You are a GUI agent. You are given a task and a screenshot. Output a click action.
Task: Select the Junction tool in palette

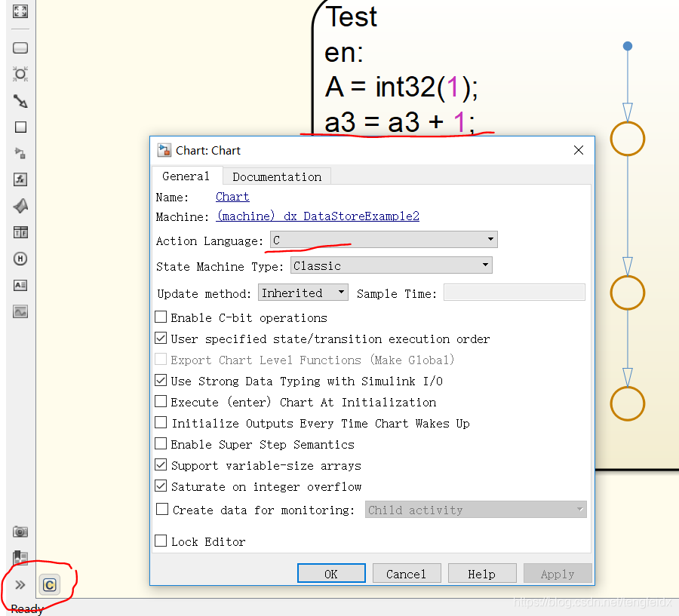20,74
